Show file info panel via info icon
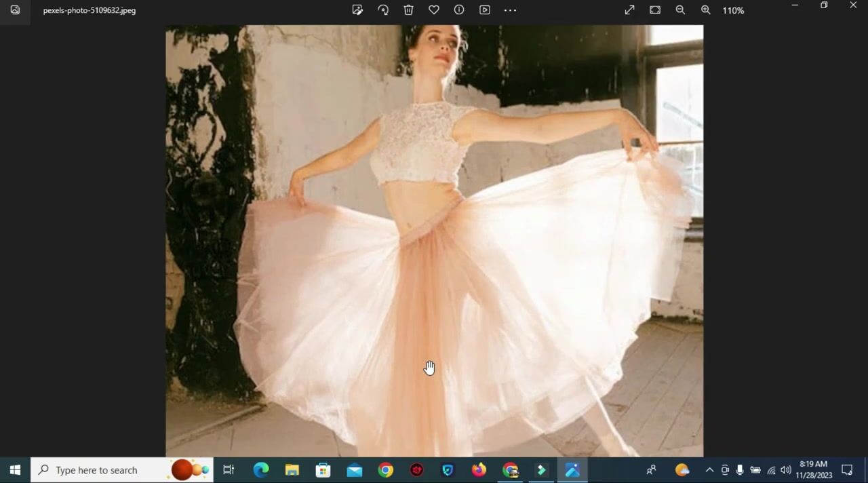 (x=459, y=10)
